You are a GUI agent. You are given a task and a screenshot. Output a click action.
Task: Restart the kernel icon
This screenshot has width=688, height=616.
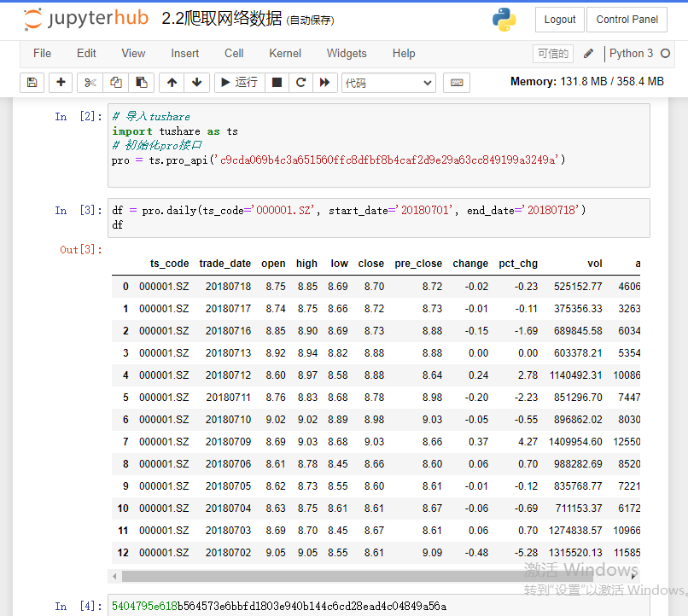pos(300,83)
